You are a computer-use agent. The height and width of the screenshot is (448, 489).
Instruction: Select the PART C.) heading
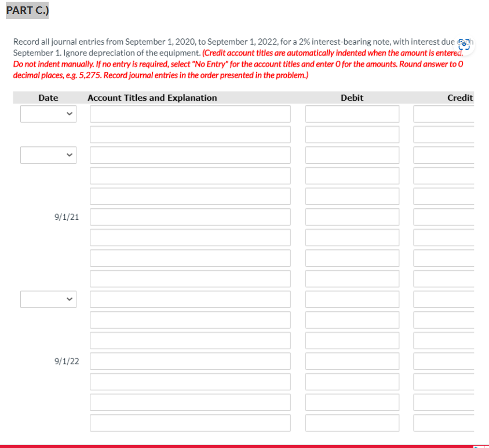coord(27,10)
